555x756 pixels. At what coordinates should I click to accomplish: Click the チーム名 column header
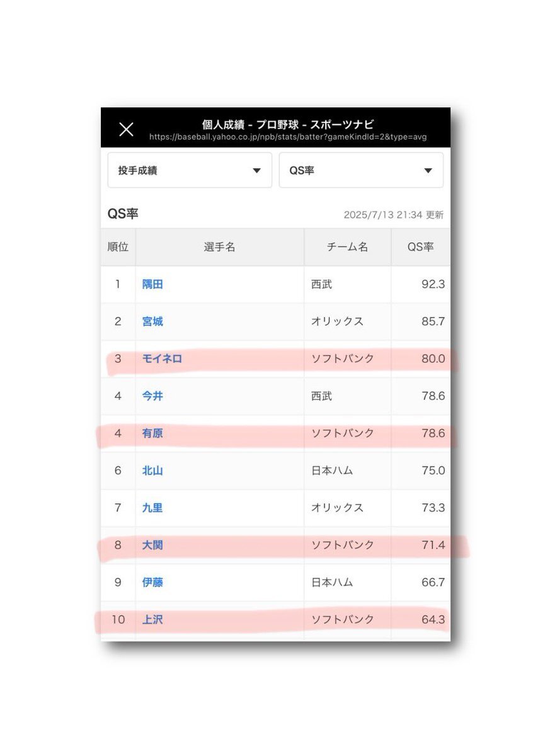tap(348, 247)
